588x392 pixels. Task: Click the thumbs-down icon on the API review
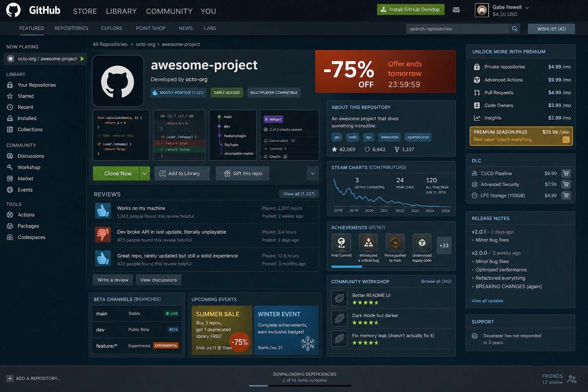tap(103, 234)
